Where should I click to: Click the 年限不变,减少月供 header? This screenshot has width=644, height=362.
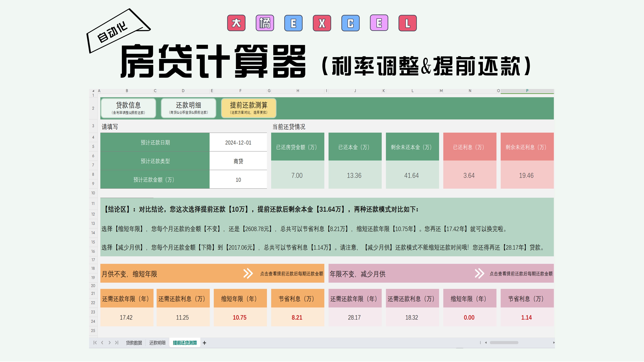pos(358,274)
